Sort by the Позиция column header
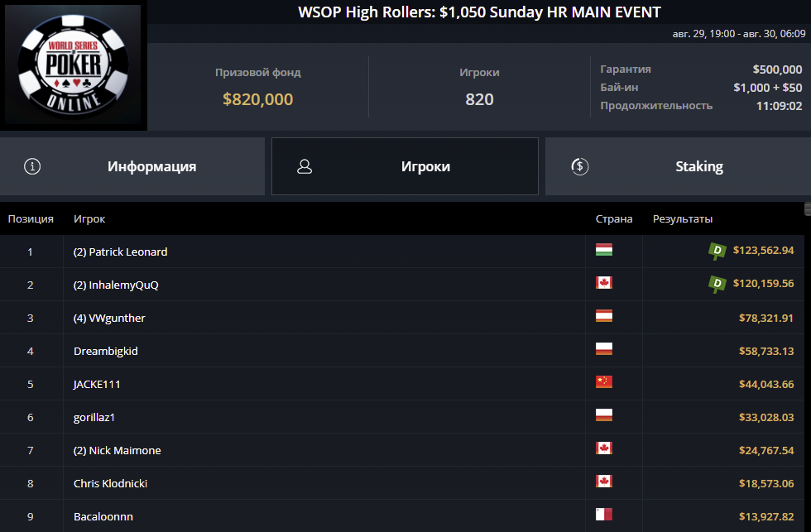Viewport: 811px width, 532px height. tap(31, 218)
